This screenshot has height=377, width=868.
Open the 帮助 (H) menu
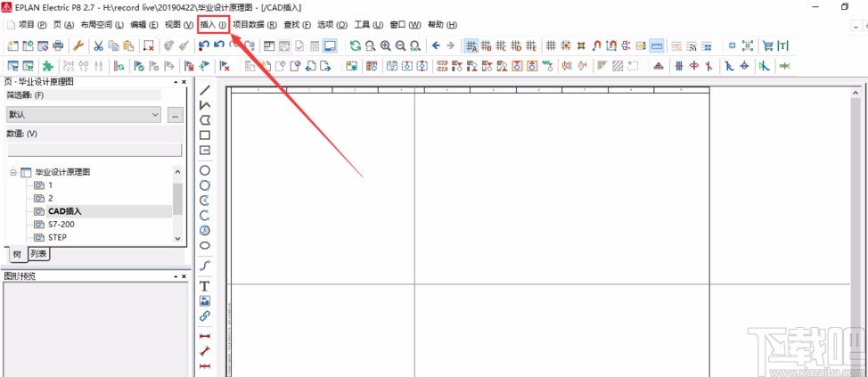point(443,25)
